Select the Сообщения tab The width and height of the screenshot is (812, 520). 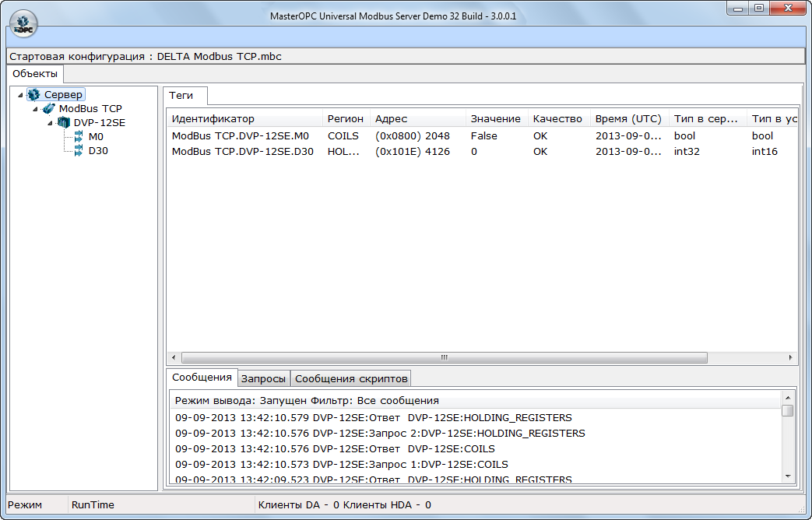tap(202, 378)
